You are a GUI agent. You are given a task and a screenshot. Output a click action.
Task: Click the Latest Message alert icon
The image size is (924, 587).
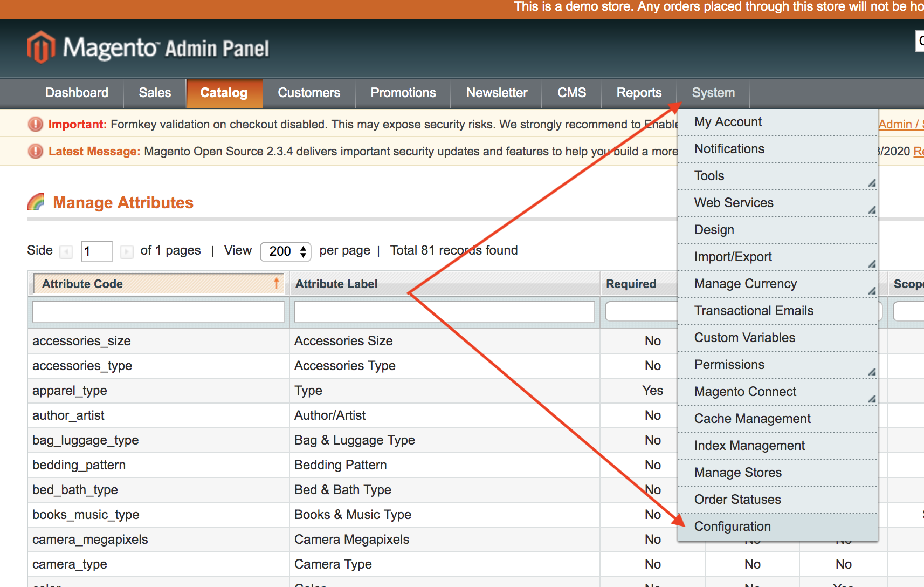[36, 152]
